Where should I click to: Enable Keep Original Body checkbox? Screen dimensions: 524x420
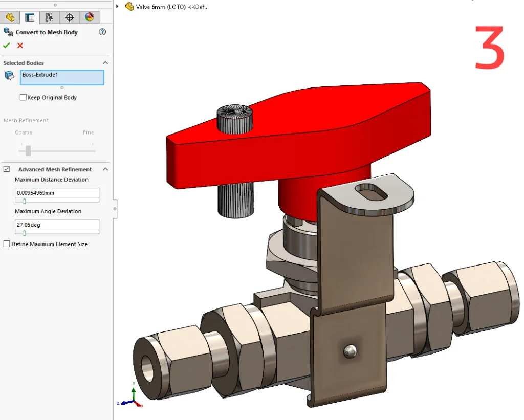point(23,97)
